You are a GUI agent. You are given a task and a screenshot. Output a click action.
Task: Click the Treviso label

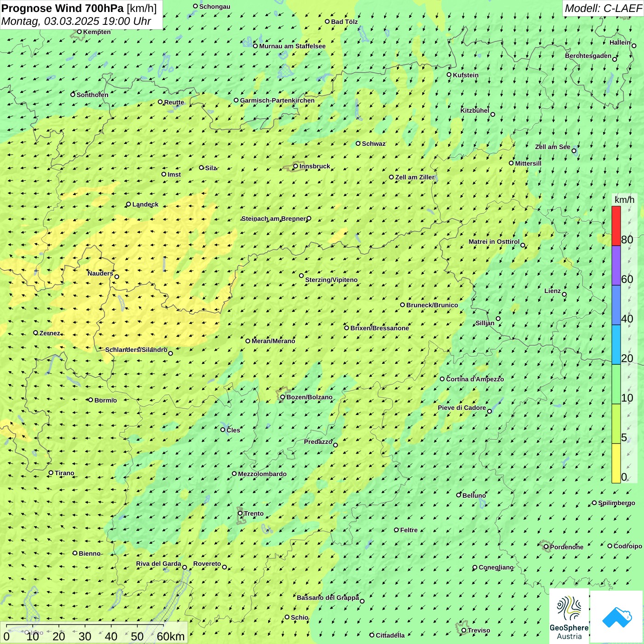pyautogui.click(x=478, y=630)
